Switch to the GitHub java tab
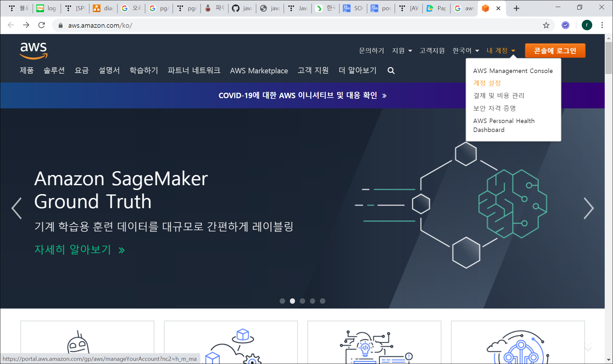This screenshot has height=364, width=613. click(x=242, y=8)
